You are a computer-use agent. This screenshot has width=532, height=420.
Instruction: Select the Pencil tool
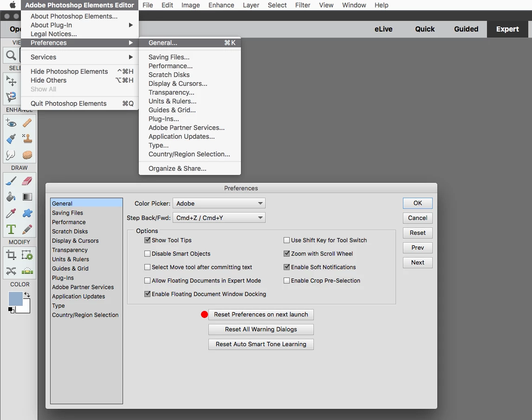point(27,229)
